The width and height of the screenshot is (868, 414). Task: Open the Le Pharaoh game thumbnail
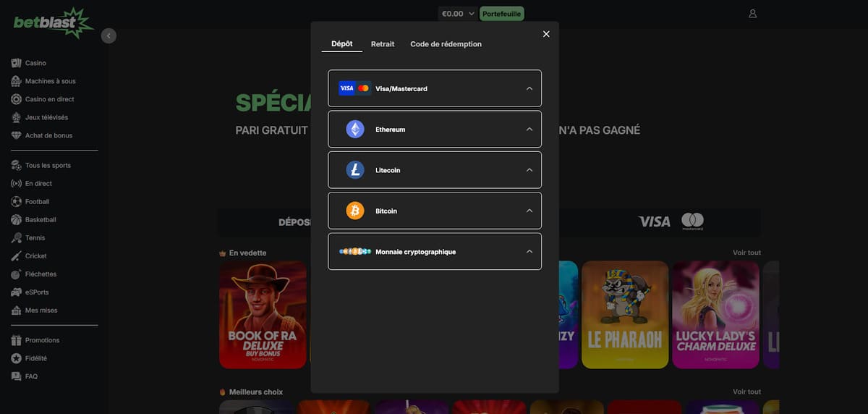pyautogui.click(x=625, y=315)
